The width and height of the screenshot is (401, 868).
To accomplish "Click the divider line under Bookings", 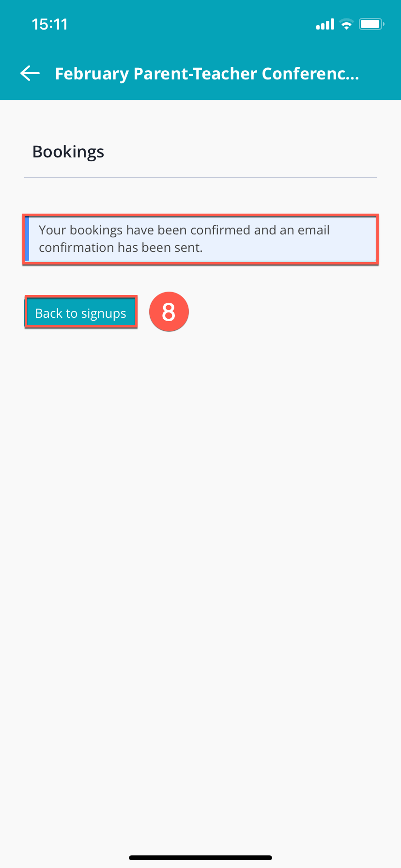I will point(200,178).
